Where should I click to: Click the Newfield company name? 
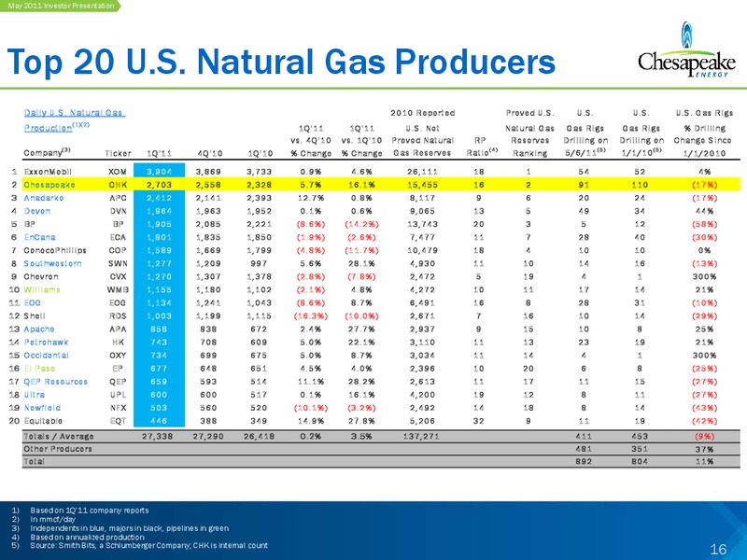[42, 408]
